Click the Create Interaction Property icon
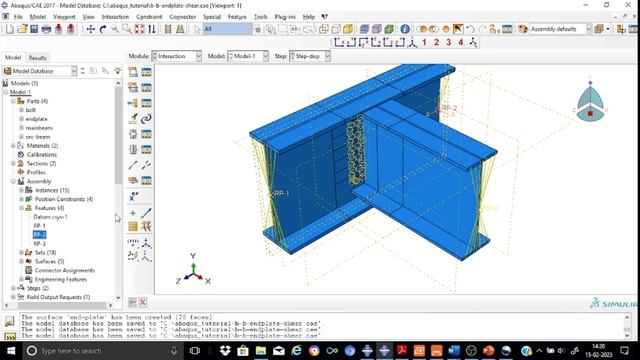The height and width of the screenshot is (360, 640). pos(133,87)
